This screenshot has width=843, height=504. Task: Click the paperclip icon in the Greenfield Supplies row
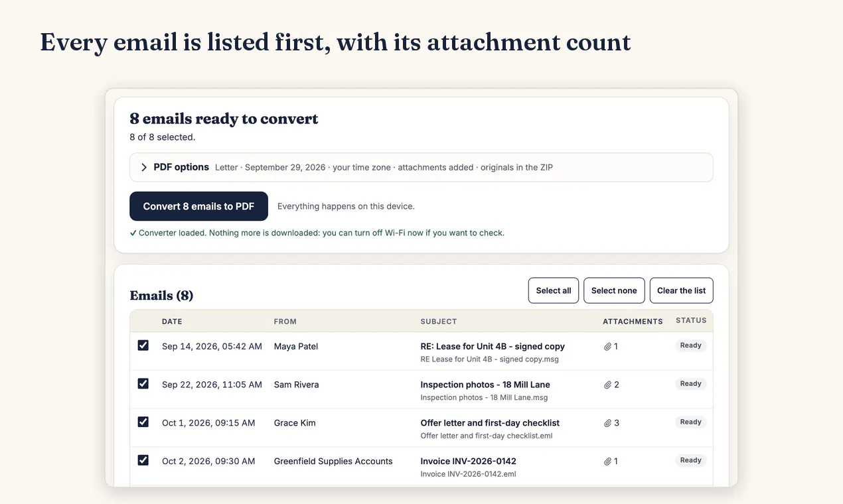pos(607,462)
